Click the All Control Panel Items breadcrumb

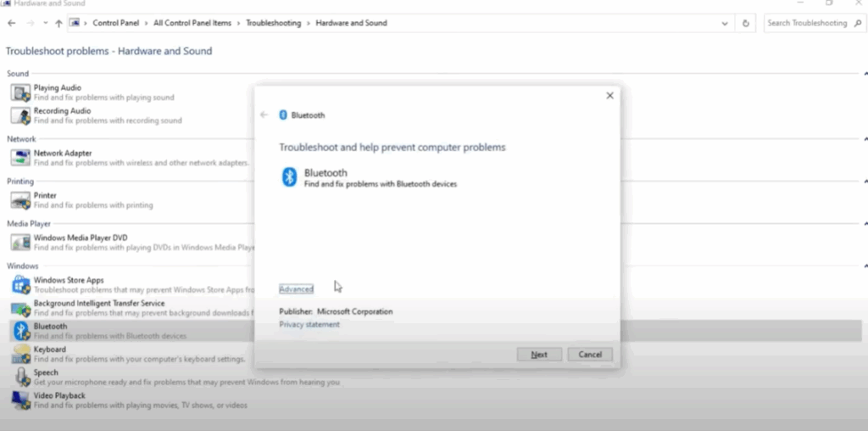point(192,23)
